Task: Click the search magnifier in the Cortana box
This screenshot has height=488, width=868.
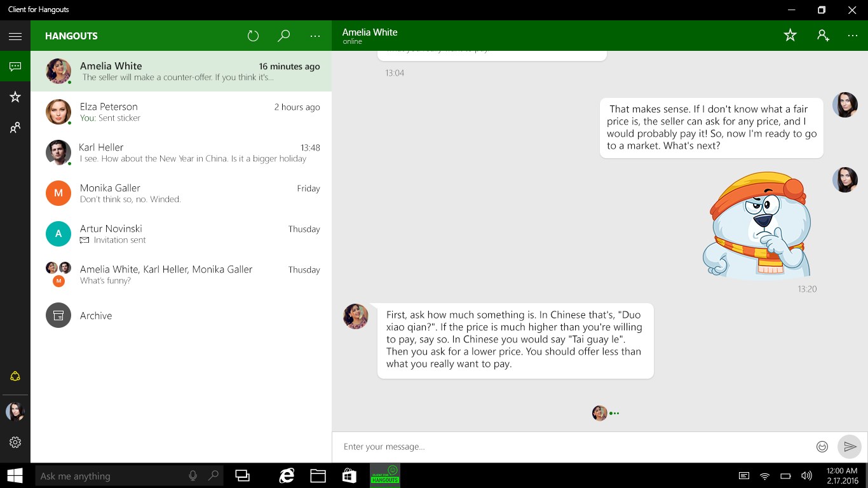Action: (214, 475)
